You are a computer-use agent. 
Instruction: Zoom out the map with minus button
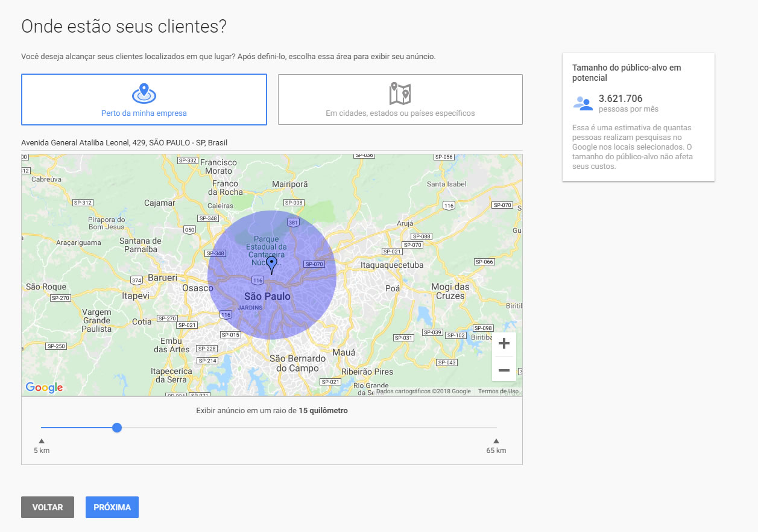click(x=504, y=370)
